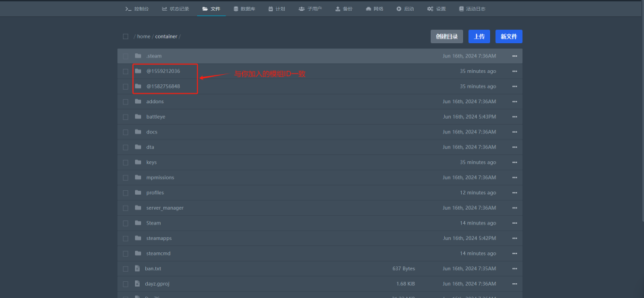
Task: Tick the checkbox for the keys folder
Action: click(x=126, y=162)
